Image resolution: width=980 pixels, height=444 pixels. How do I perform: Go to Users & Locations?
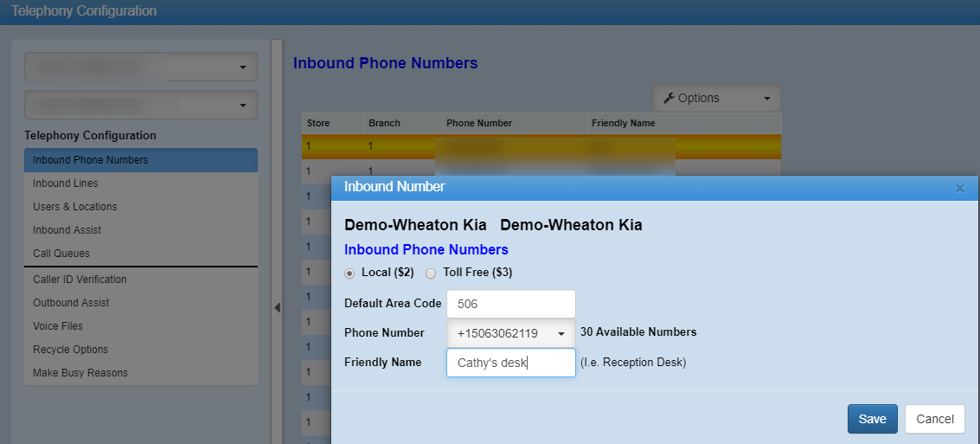75,207
